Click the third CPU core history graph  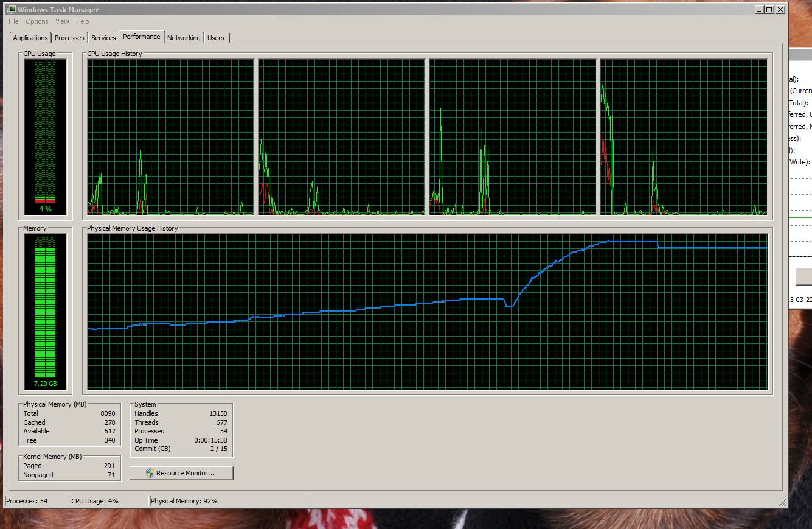[x=513, y=137]
